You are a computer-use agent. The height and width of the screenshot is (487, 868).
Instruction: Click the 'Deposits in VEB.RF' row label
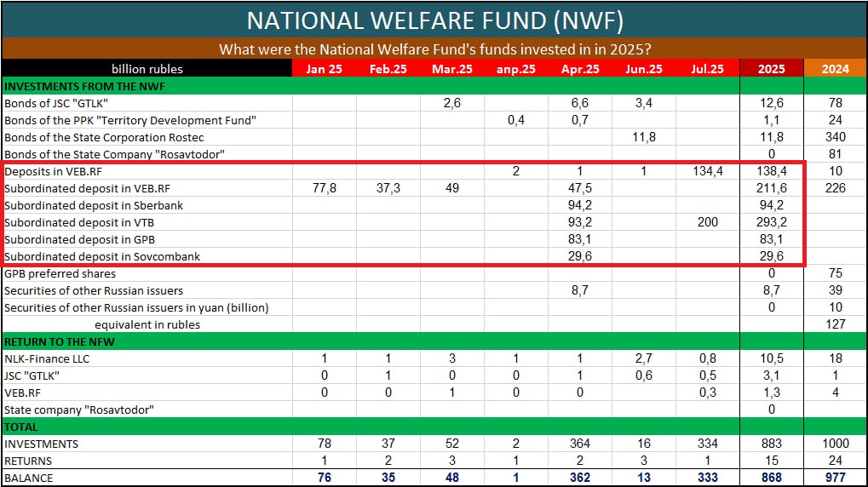tap(53, 172)
